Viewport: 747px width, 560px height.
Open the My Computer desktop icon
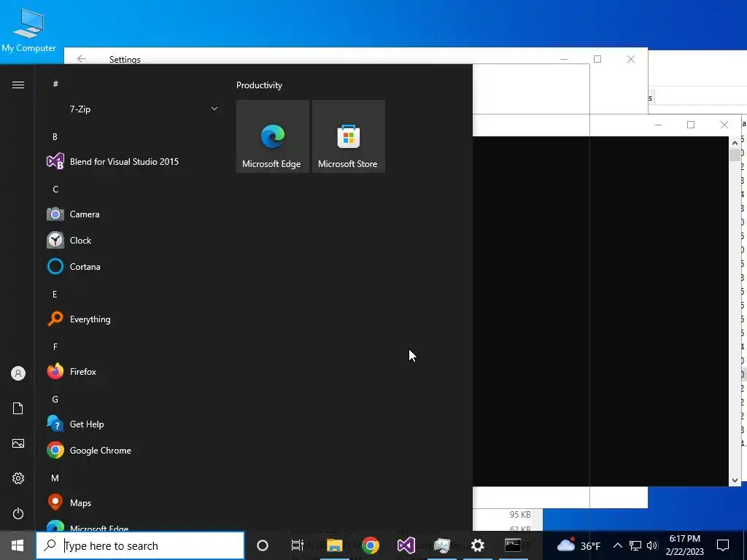28,29
